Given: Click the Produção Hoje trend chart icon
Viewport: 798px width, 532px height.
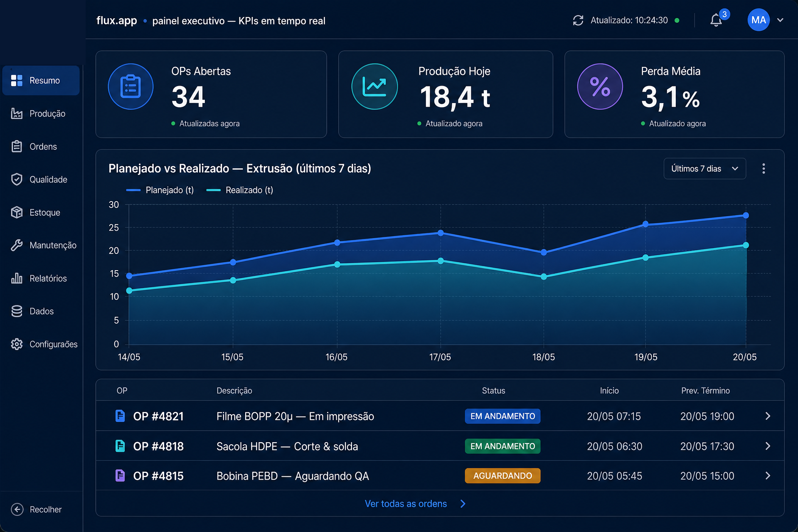Looking at the screenshot, I should (x=374, y=86).
